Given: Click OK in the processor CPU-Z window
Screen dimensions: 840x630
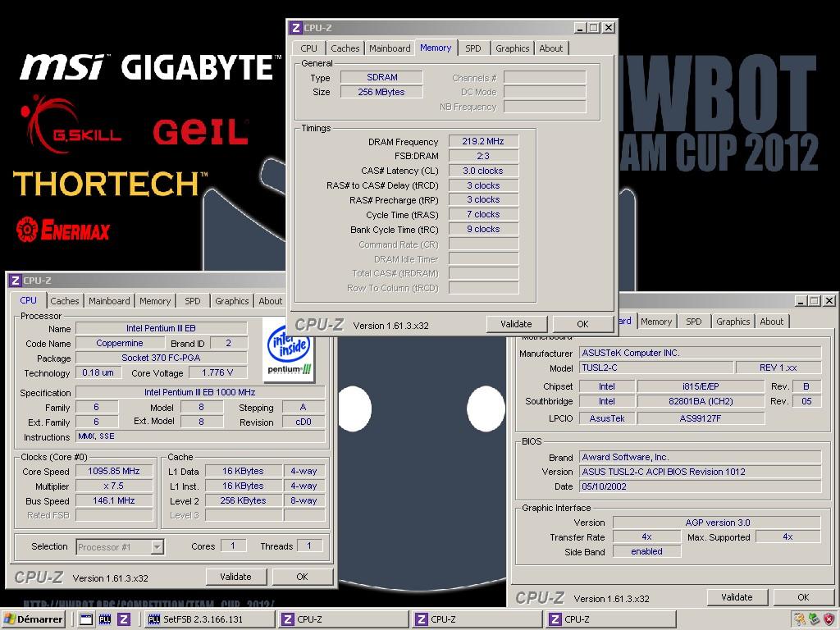Looking at the screenshot, I should [302, 577].
